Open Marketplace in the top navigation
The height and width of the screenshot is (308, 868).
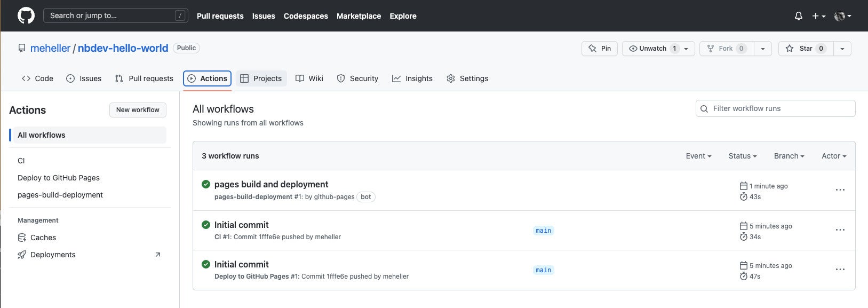click(x=359, y=16)
